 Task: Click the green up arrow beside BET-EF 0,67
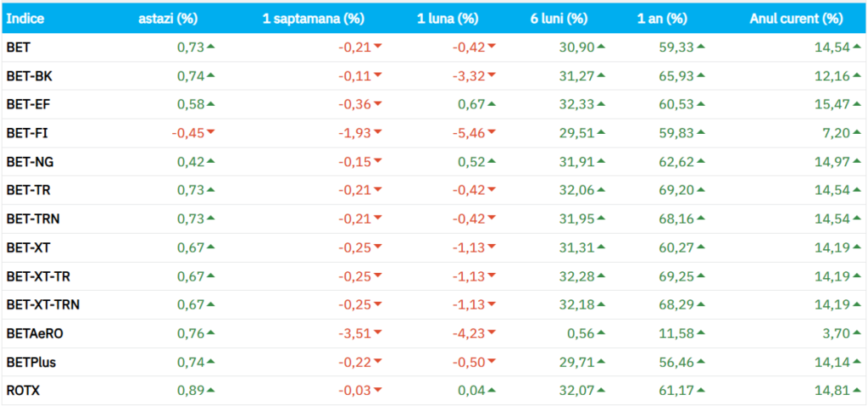492,103
